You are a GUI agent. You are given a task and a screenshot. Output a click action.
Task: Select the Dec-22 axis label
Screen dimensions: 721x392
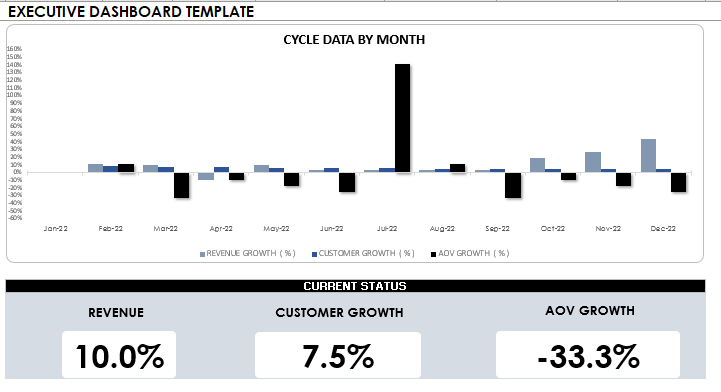[x=663, y=228]
